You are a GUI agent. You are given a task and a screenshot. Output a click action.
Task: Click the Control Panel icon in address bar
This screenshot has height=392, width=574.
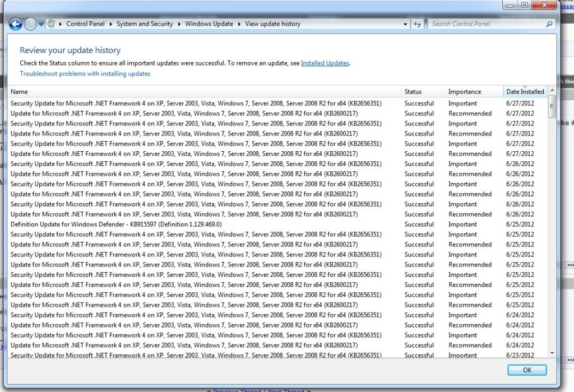click(x=51, y=24)
